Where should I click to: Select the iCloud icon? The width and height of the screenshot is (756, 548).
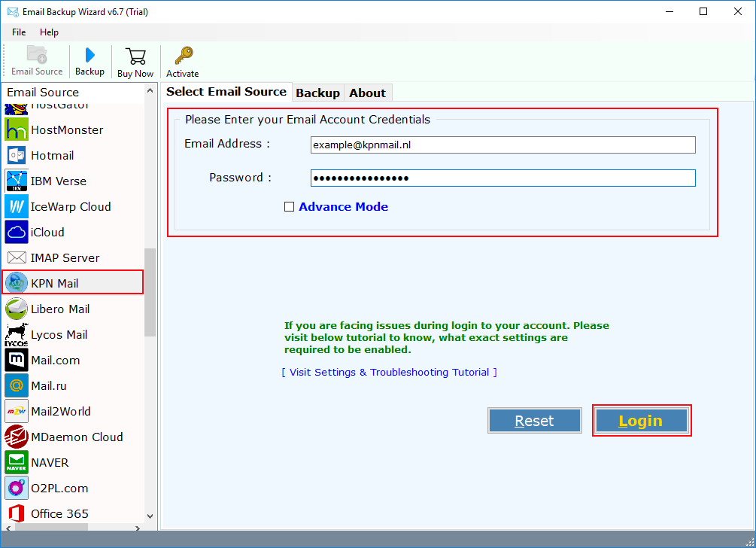(17, 232)
